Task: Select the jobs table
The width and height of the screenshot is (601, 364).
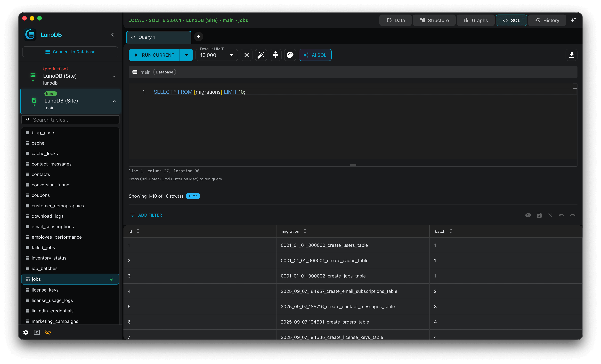Action: point(70,279)
